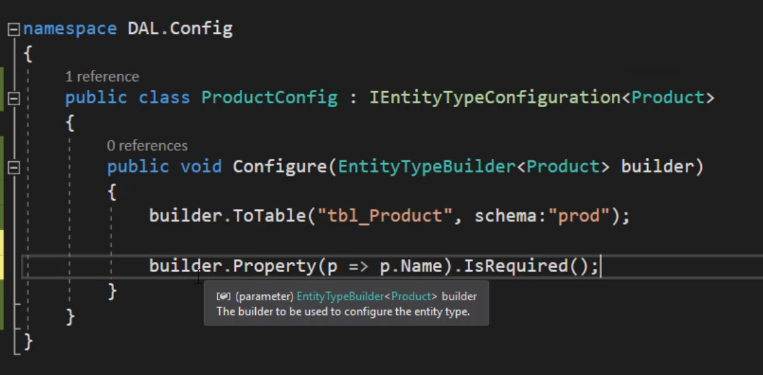Click the Property method call
The width and height of the screenshot is (763, 375).
(x=274, y=266)
